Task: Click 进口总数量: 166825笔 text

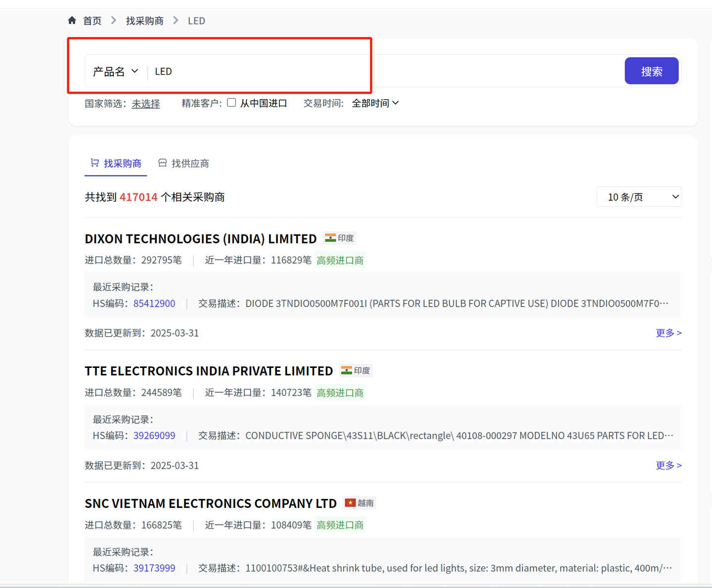Action: pyautogui.click(x=133, y=525)
